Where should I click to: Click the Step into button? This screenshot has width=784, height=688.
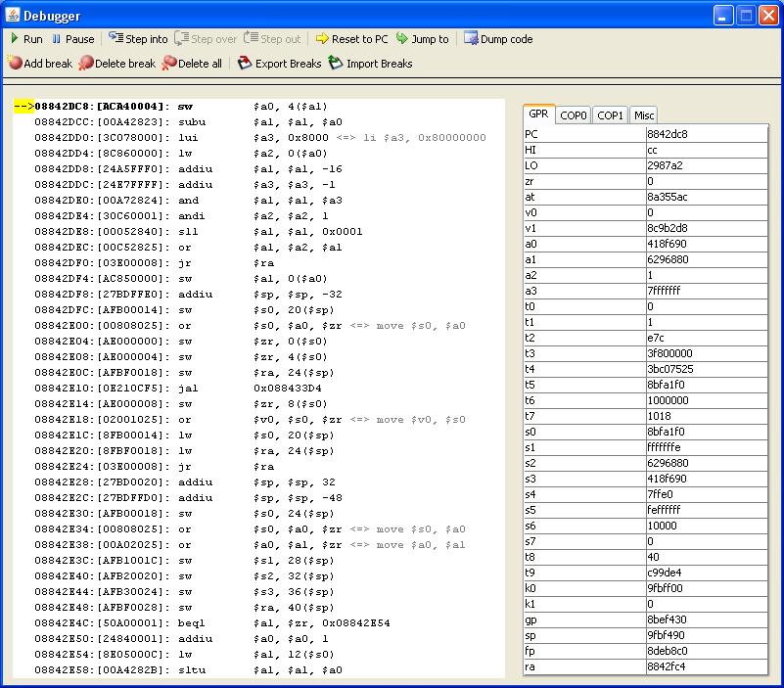[x=138, y=39]
